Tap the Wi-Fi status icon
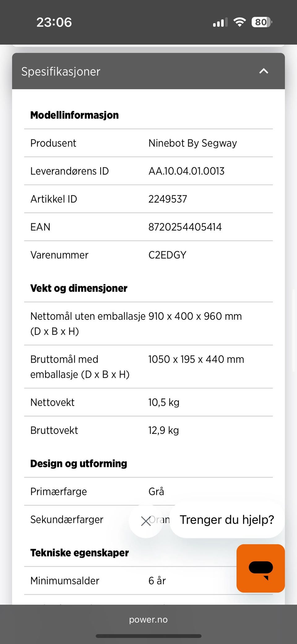Screen dimensions: 297x644 coord(239,22)
